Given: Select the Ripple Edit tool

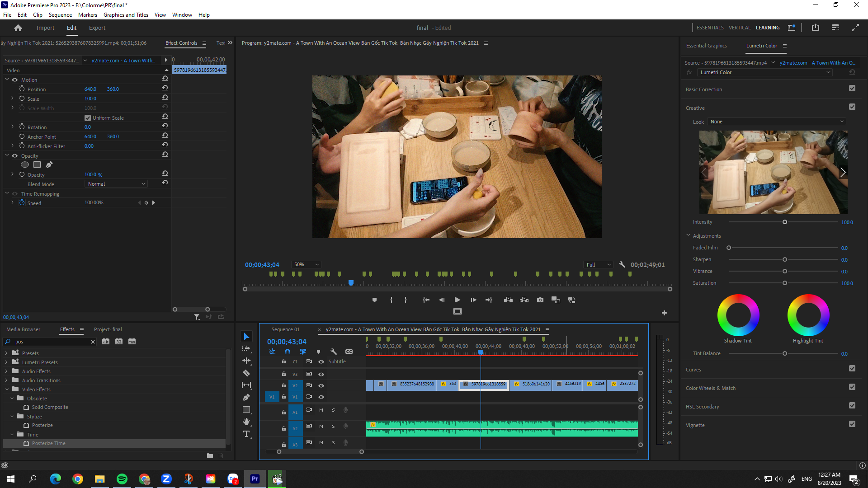Looking at the screenshot, I should [246, 361].
